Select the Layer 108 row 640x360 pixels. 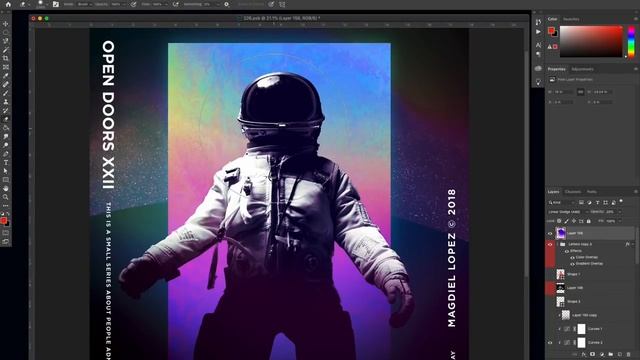point(591,288)
